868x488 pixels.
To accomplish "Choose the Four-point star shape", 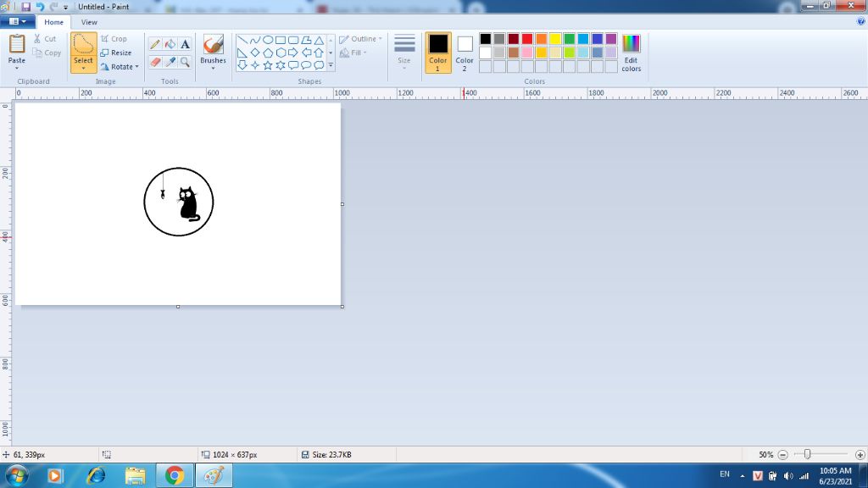I will [255, 65].
